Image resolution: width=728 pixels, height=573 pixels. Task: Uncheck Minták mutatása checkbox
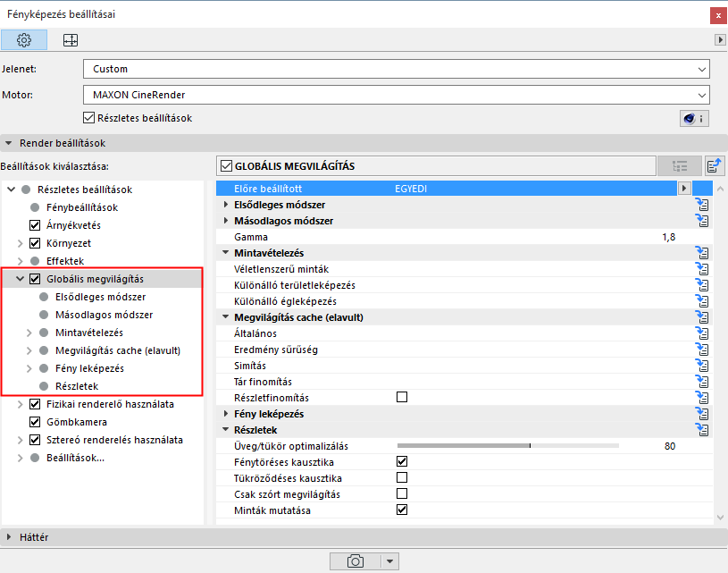coord(402,510)
